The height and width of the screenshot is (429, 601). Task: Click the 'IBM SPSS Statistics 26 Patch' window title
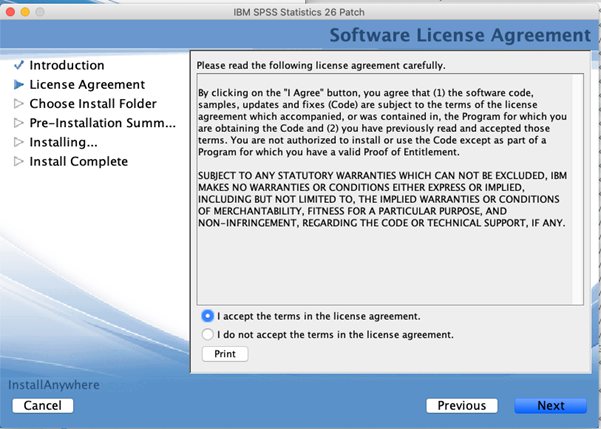pos(299,12)
